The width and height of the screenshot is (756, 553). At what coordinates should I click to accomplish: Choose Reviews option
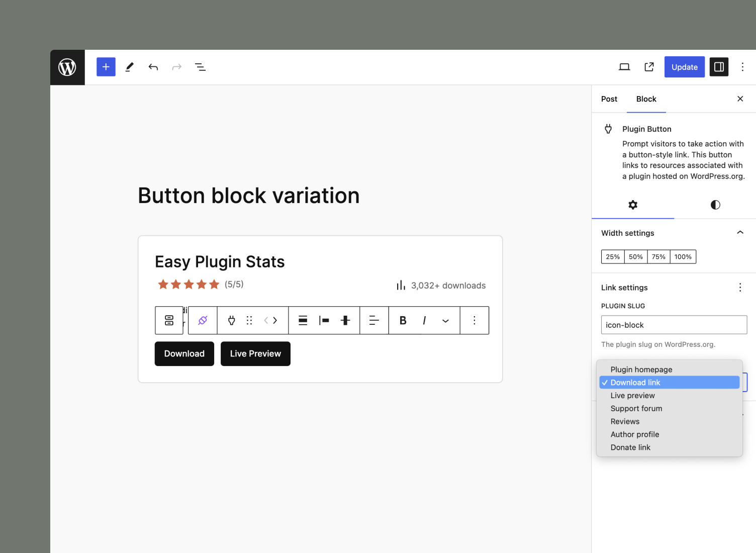click(x=670, y=421)
